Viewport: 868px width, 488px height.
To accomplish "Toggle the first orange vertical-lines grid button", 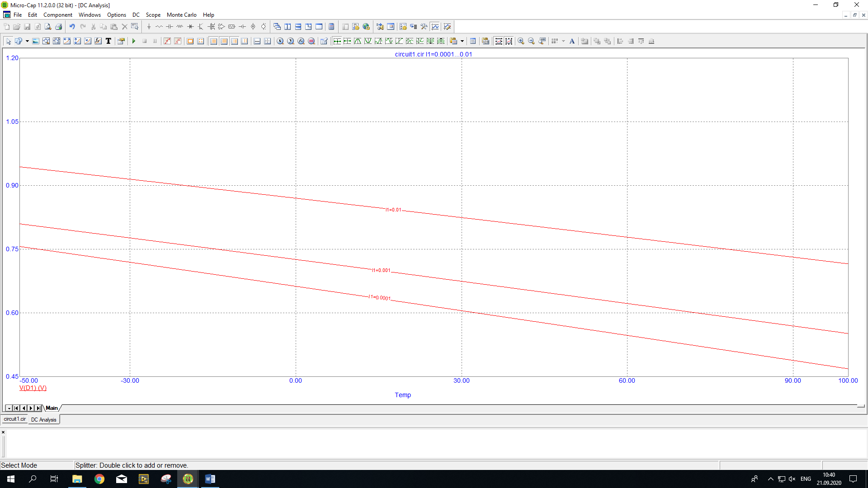I will click(213, 41).
